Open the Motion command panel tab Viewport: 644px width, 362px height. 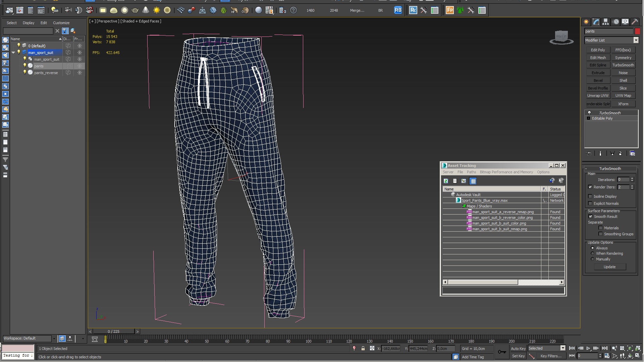click(616, 22)
